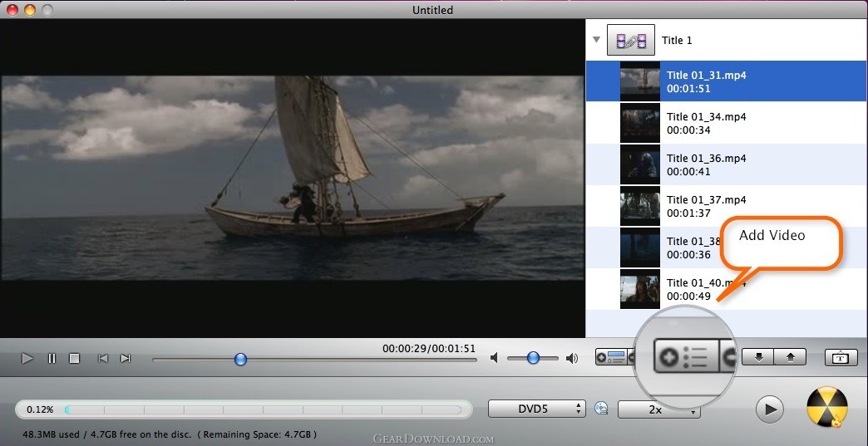Click the volume slider knob
This screenshot has width=868, height=446.
click(x=533, y=358)
